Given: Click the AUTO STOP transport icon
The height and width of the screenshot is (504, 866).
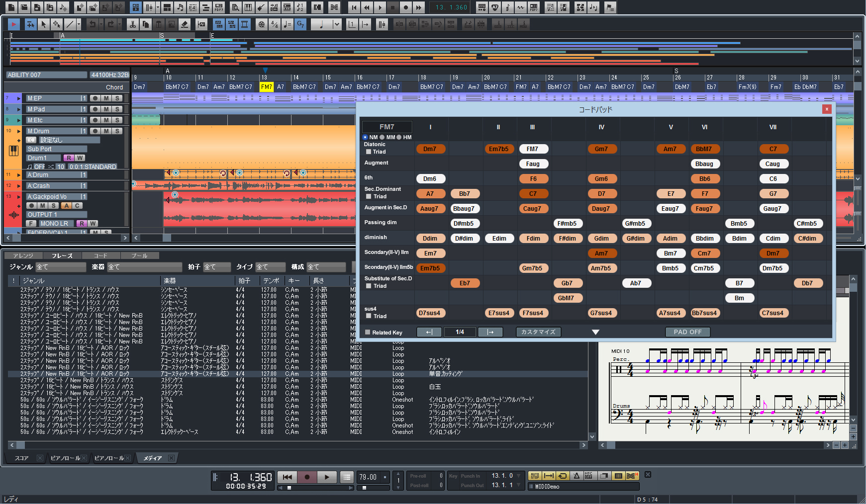Looking at the screenshot, I should (535, 476).
